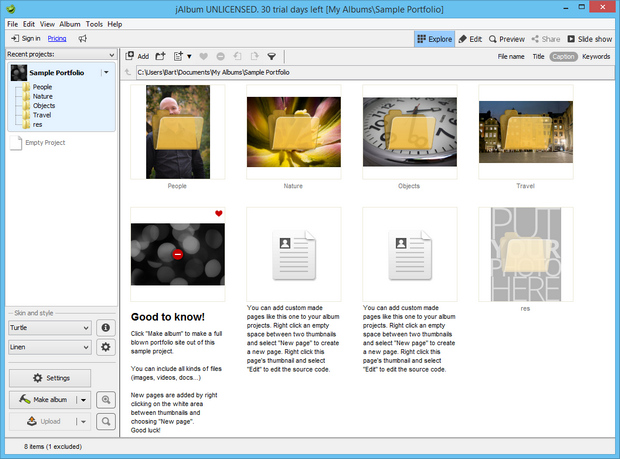Click the up-folder arrow beside path
The image size is (620, 459).
[128, 72]
